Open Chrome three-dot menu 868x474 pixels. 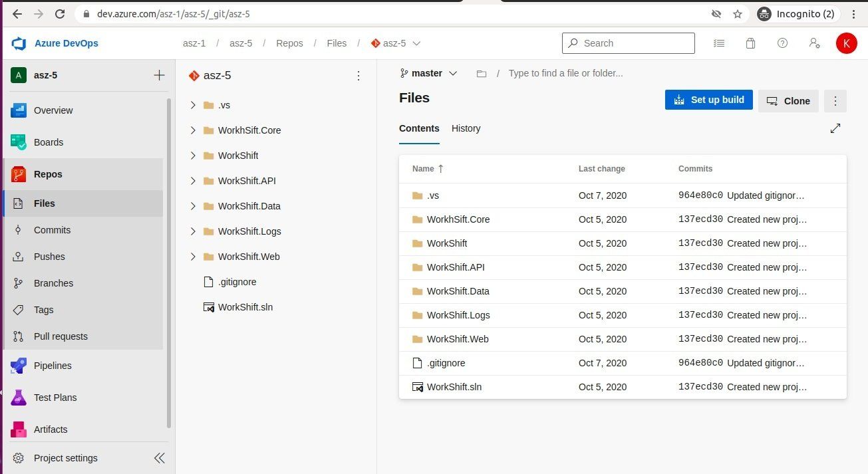click(854, 13)
